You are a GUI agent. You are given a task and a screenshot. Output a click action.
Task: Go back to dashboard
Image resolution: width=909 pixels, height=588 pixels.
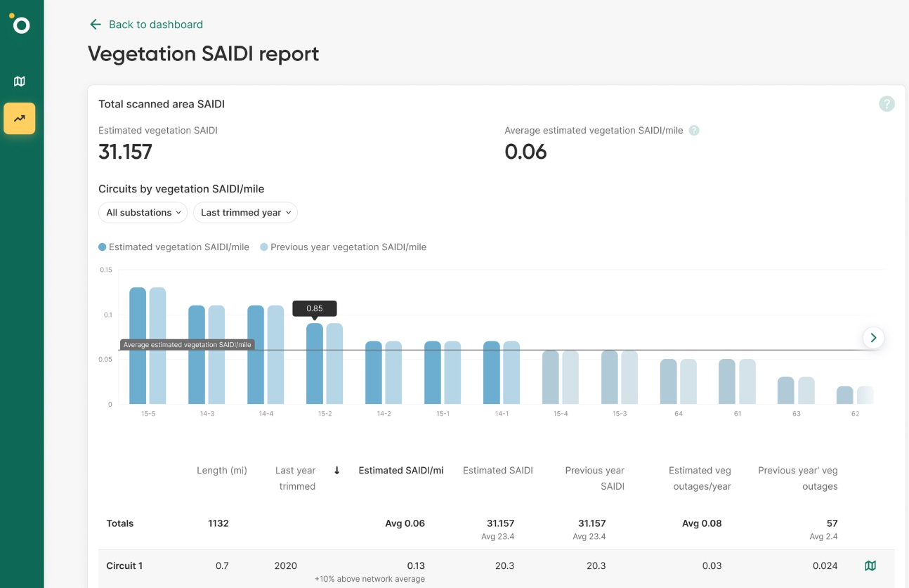click(x=155, y=25)
